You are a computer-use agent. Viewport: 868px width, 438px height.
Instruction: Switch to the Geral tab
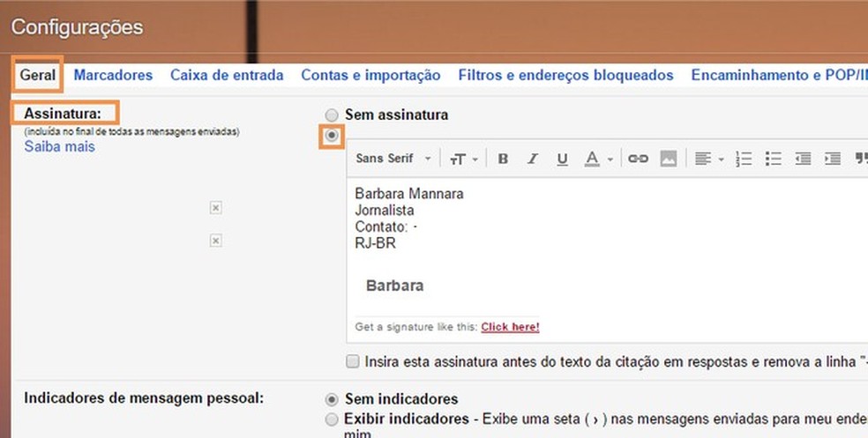pyautogui.click(x=38, y=75)
